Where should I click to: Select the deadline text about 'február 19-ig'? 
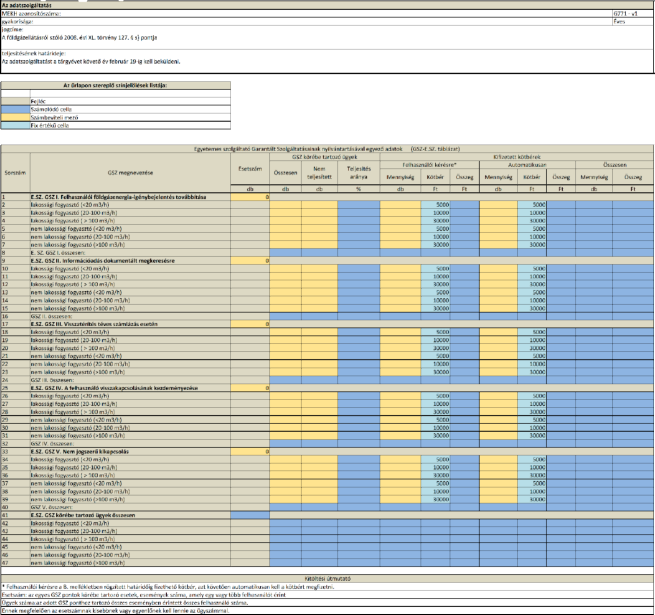tap(91, 61)
